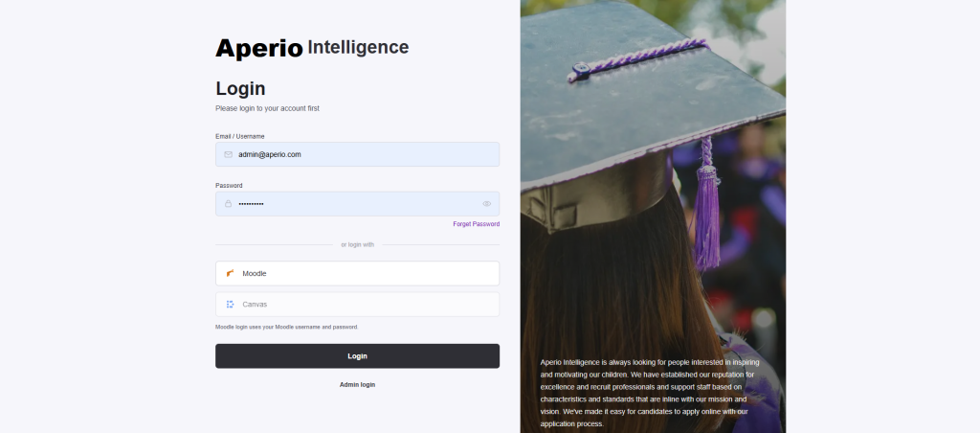Image resolution: width=980 pixels, height=433 pixels.
Task: Click the Aperio Intelligence description paragraph
Action: click(650, 393)
